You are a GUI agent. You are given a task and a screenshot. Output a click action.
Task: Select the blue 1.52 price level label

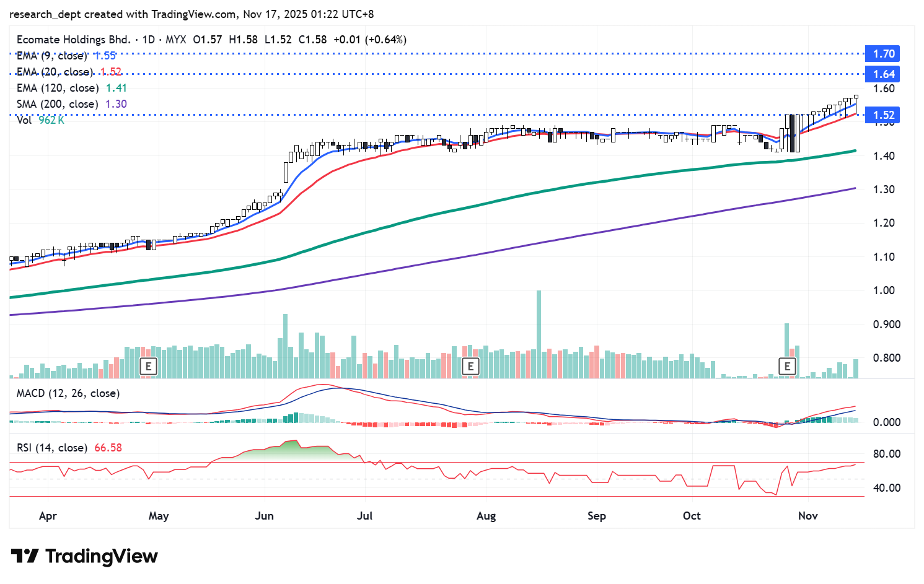(x=883, y=115)
